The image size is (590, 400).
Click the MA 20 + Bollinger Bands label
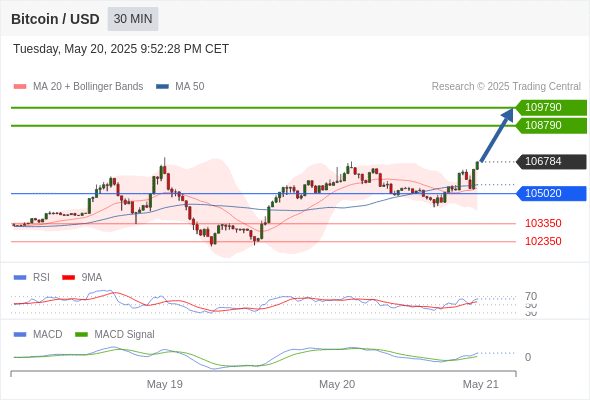point(88,87)
